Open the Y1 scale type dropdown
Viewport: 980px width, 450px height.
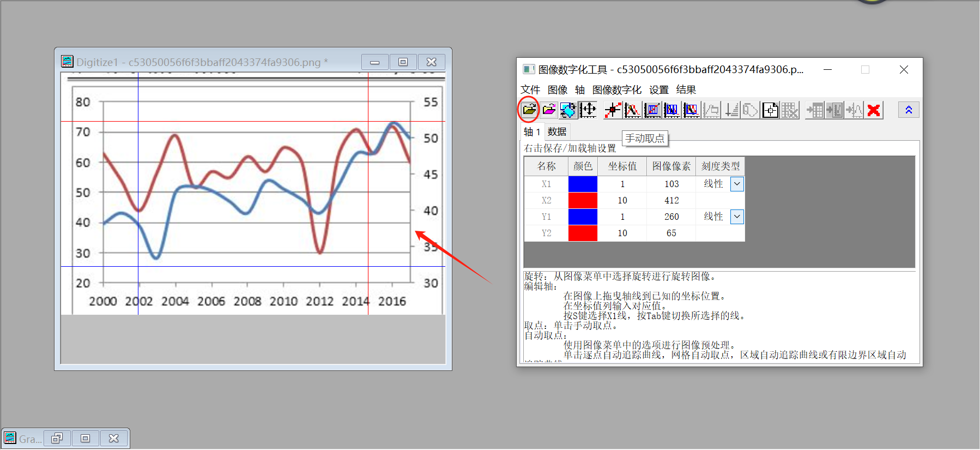737,217
